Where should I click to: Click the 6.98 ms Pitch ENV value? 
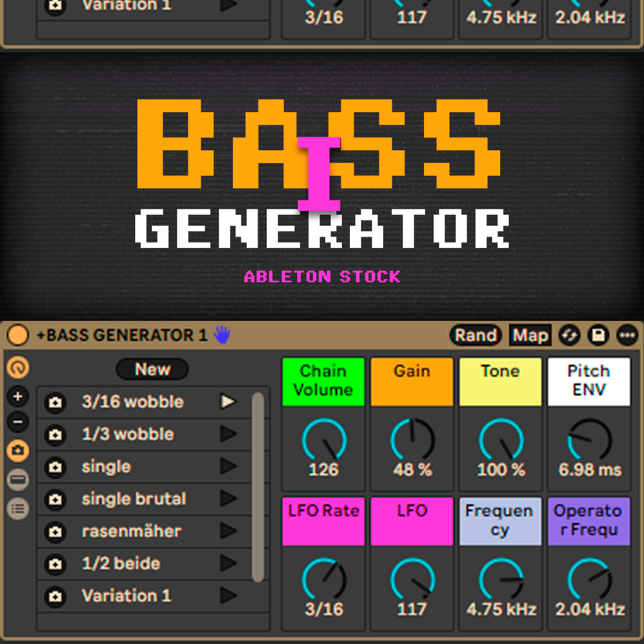(590, 470)
